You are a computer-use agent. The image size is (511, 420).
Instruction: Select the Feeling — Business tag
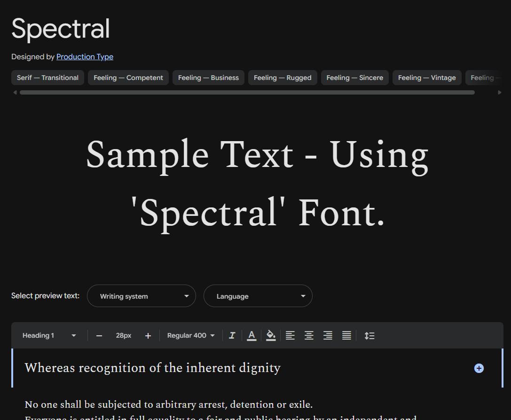[208, 78]
